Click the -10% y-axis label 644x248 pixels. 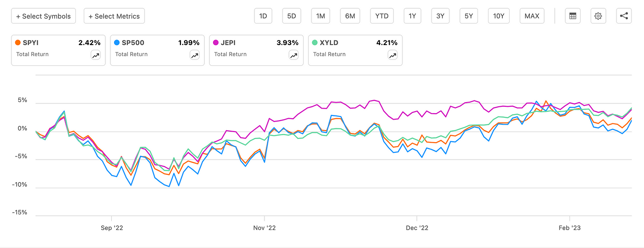(x=19, y=185)
